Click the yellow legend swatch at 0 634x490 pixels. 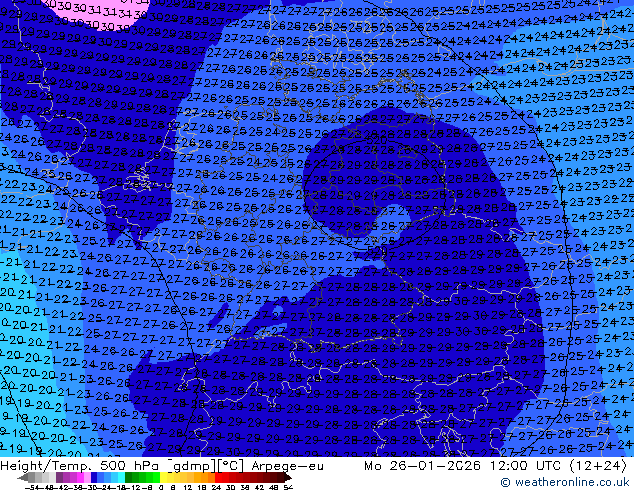tap(163, 477)
